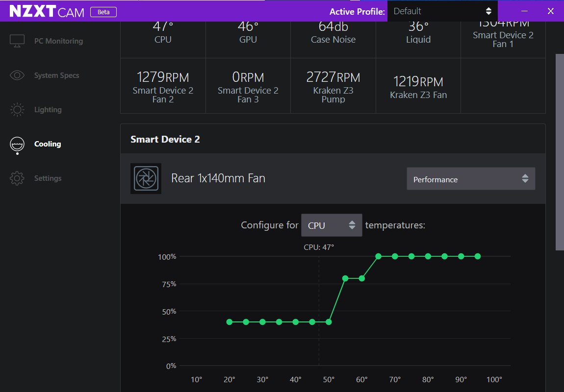Select the curve point at 90°
Viewport: 564px width, 392px height.
(461, 256)
